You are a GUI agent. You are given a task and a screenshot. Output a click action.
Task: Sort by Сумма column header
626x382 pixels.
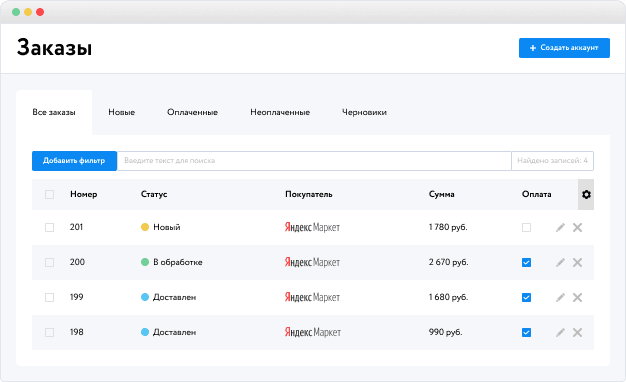point(442,194)
